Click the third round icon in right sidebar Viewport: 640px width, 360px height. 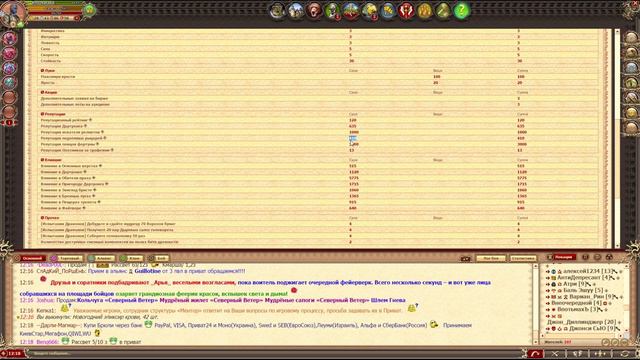point(631,68)
